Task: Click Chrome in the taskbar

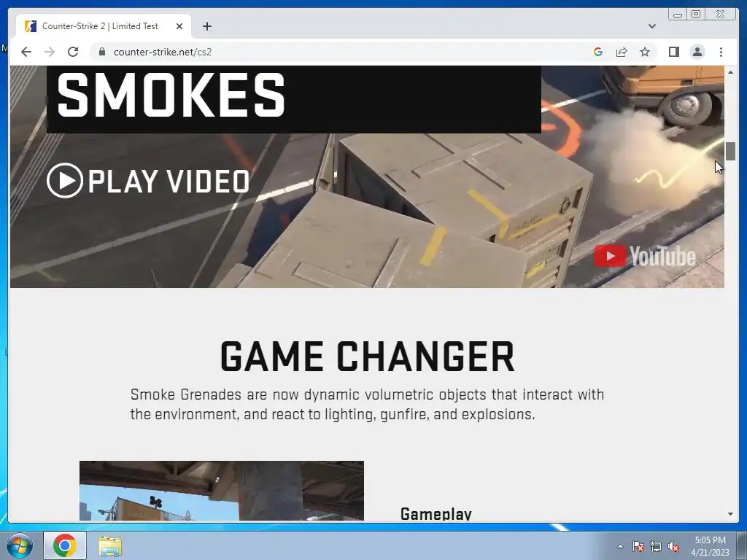Action: [x=65, y=545]
